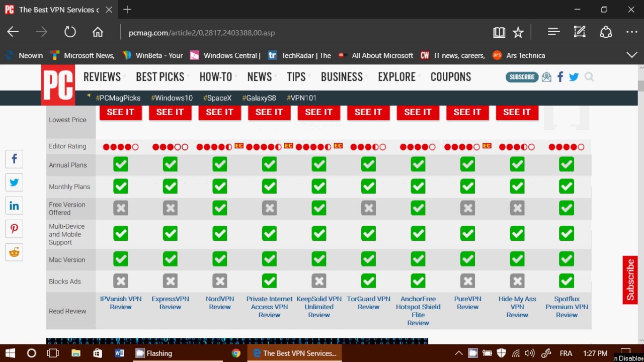
Task: Open the #VPN101 topic
Action: [x=301, y=98]
